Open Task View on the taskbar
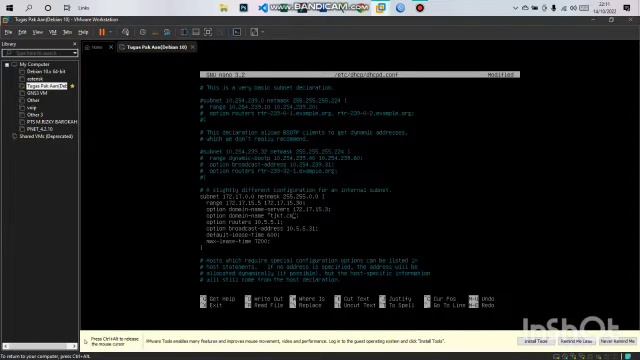This screenshot has height=360, width=640. (67, 8)
